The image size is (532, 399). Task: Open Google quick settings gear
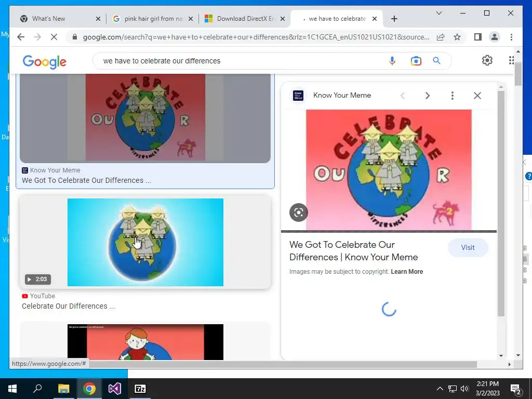click(x=487, y=60)
